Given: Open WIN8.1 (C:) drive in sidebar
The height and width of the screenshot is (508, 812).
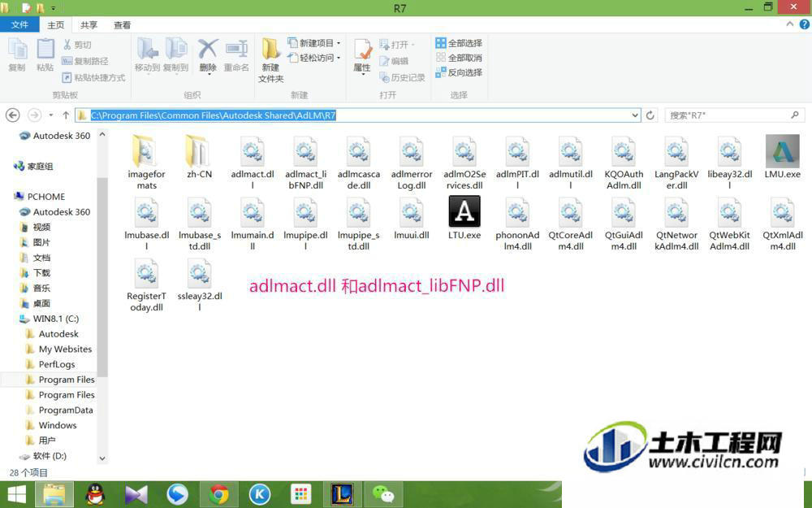Looking at the screenshot, I should (49, 319).
